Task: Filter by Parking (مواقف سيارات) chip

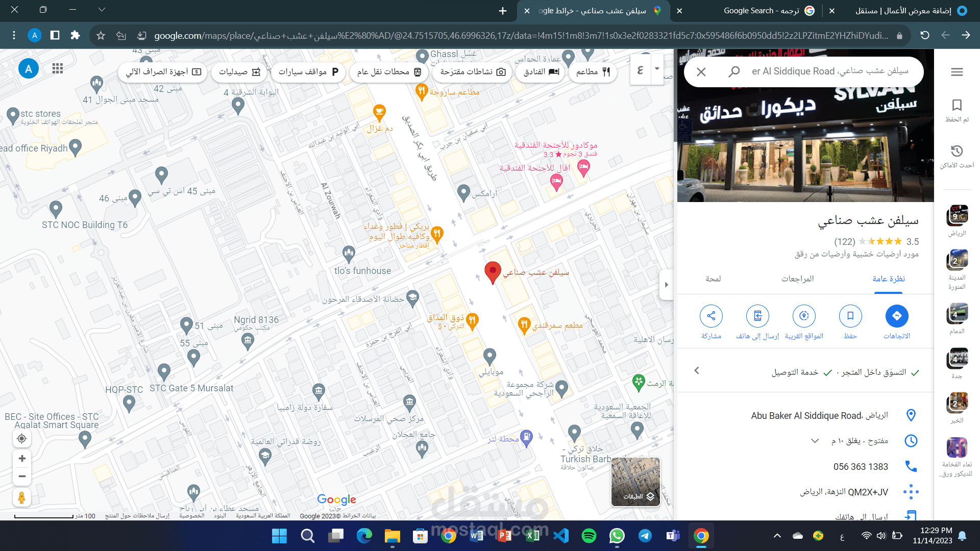Action: point(308,72)
